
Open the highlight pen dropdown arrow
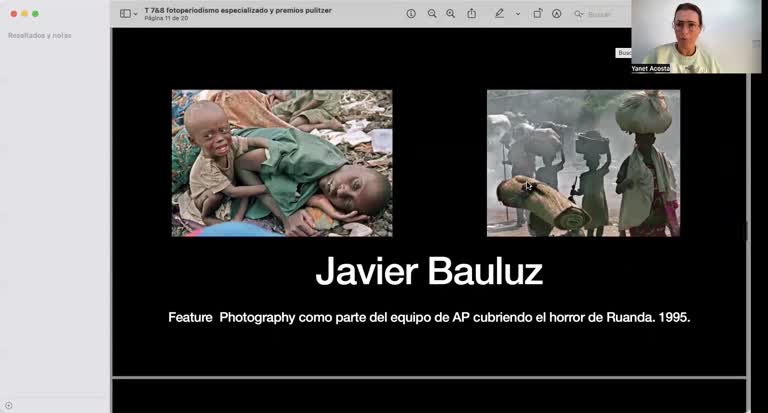click(x=517, y=14)
